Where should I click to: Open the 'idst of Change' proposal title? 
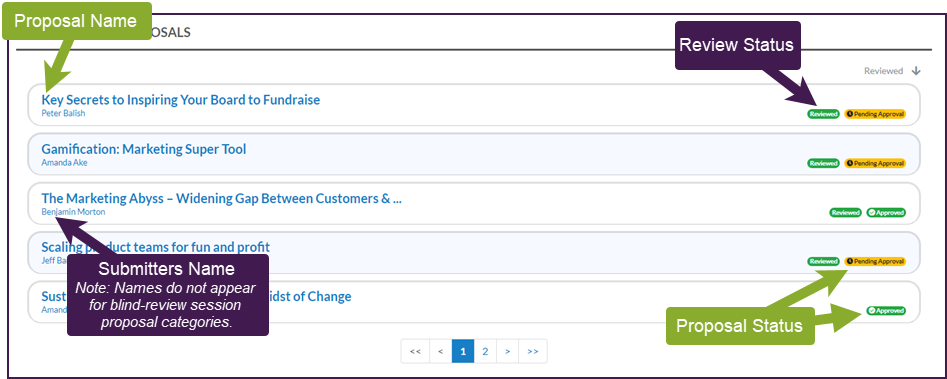(x=310, y=297)
